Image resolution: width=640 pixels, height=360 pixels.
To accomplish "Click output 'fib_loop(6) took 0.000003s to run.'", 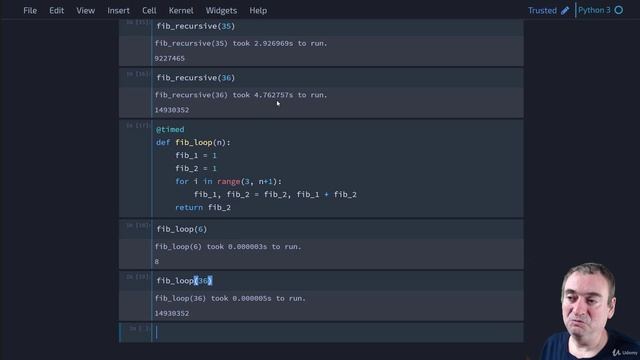I will pyautogui.click(x=228, y=247).
